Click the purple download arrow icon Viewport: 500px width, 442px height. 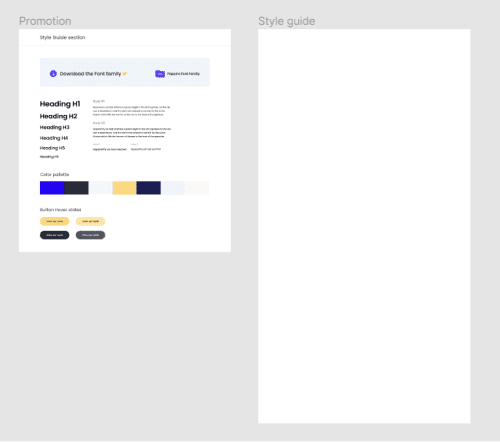(53, 74)
